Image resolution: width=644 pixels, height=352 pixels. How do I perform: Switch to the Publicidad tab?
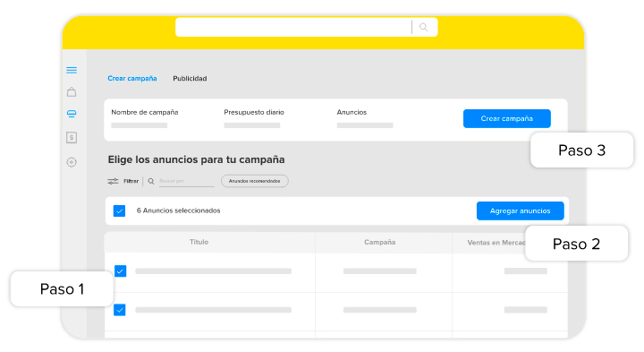(x=190, y=78)
